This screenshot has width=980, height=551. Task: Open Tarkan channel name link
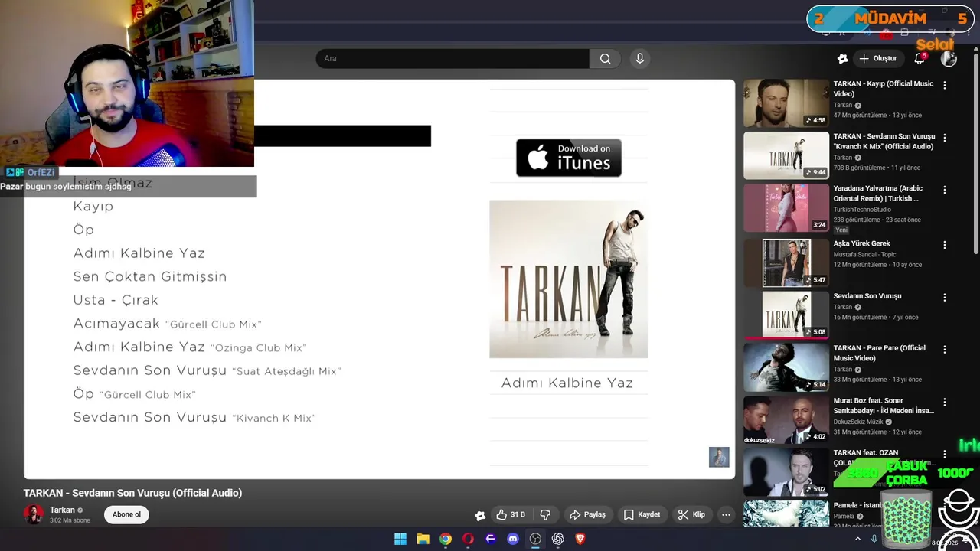click(62, 510)
